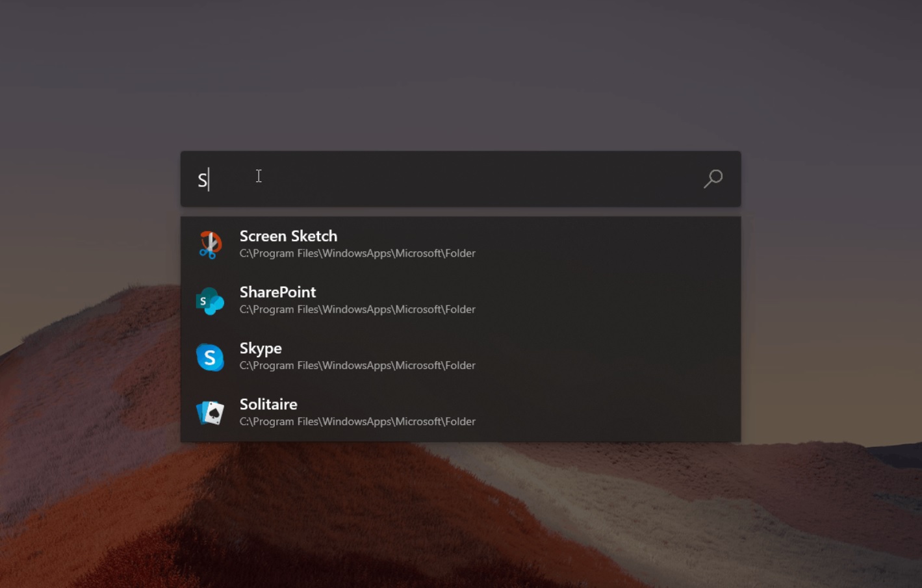Launch the Screen Sketch result
The height and width of the screenshot is (588, 922).
(x=461, y=244)
